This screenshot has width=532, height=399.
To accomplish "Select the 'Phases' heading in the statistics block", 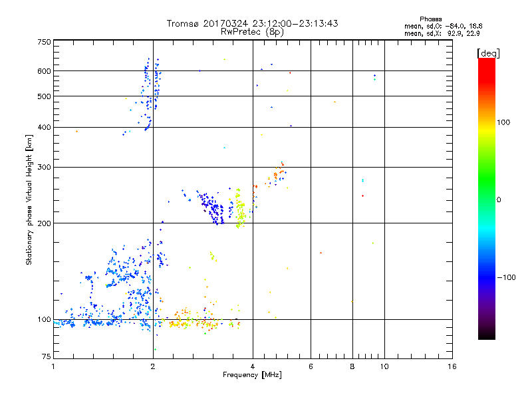I will pyautogui.click(x=430, y=19).
